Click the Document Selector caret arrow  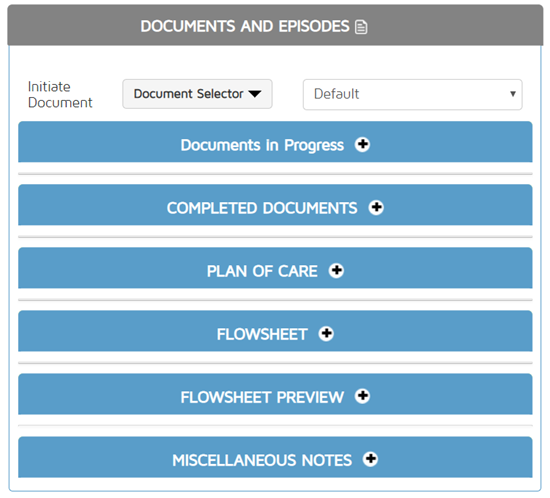(x=255, y=94)
